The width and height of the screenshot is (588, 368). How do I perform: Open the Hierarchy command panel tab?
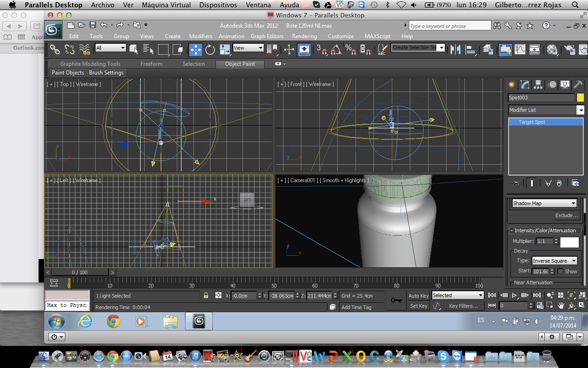point(538,85)
